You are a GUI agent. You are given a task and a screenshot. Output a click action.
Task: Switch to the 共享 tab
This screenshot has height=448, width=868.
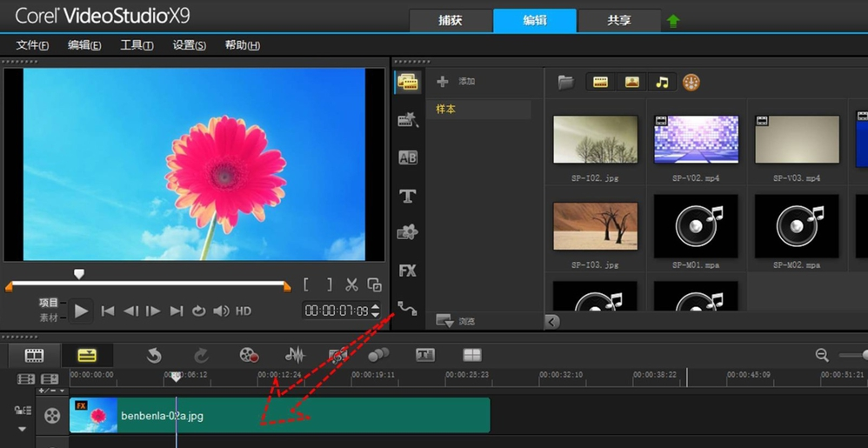point(619,21)
